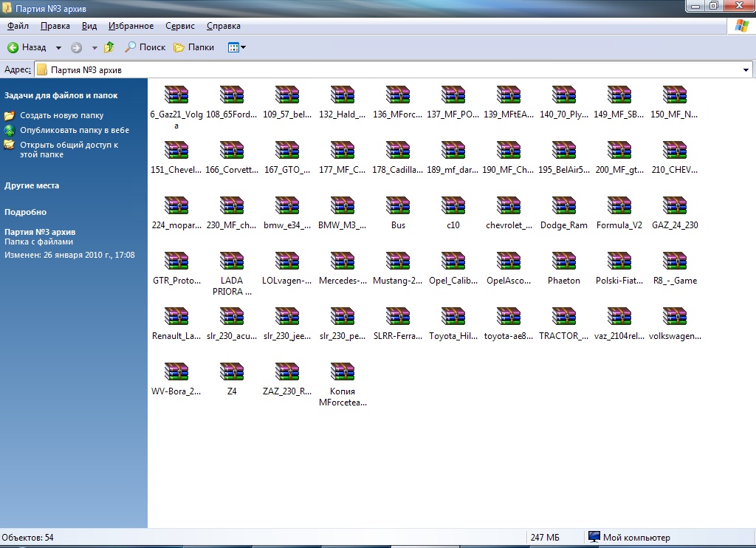The image size is (756, 548).
Task: Click the Toyota_Hil file name label
Action: point(453,336)
